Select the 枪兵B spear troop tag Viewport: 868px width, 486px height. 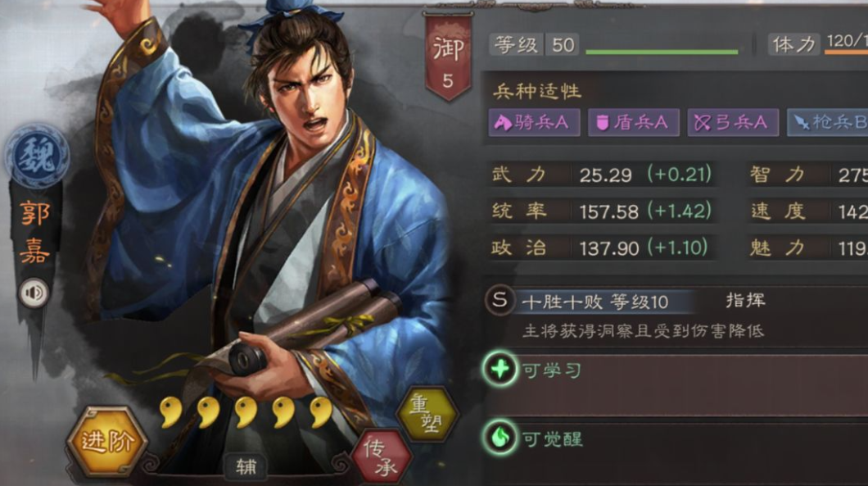[x=828, y=122]
